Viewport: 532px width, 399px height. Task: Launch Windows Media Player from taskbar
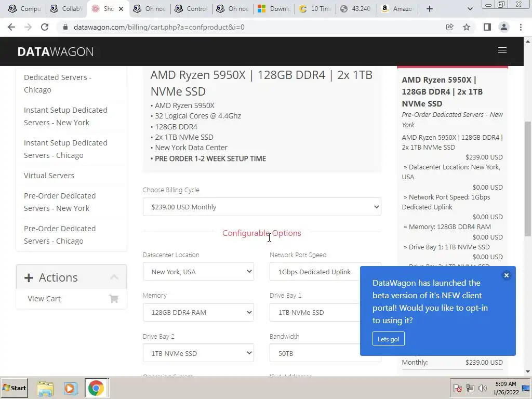(x=71, y=388)
